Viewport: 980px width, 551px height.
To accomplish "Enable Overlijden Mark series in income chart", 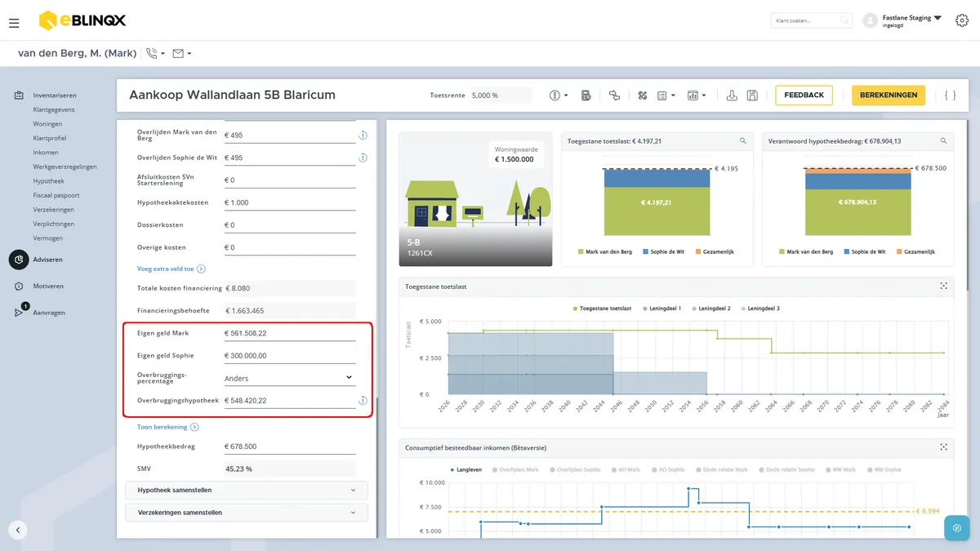I will tap(516, 470).
